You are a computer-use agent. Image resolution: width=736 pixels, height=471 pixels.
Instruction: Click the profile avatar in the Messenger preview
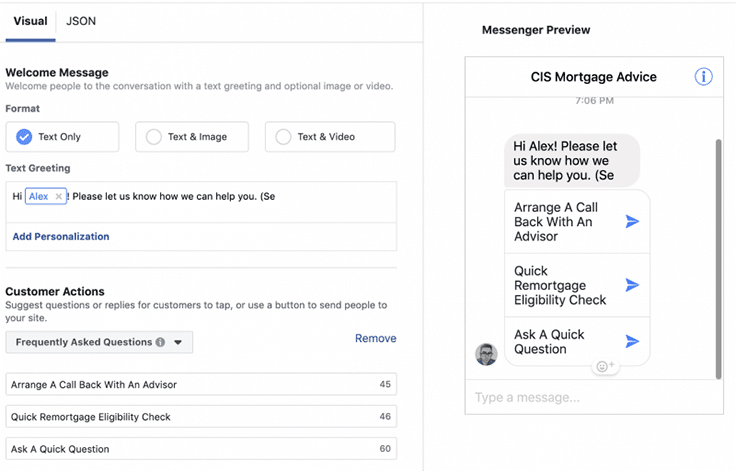click(486, 354)
